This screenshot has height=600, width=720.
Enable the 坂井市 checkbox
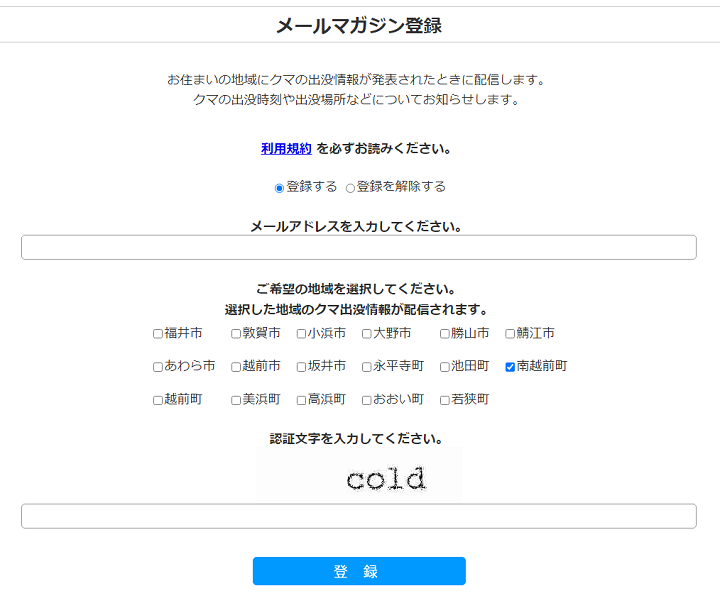pos(301,367)
